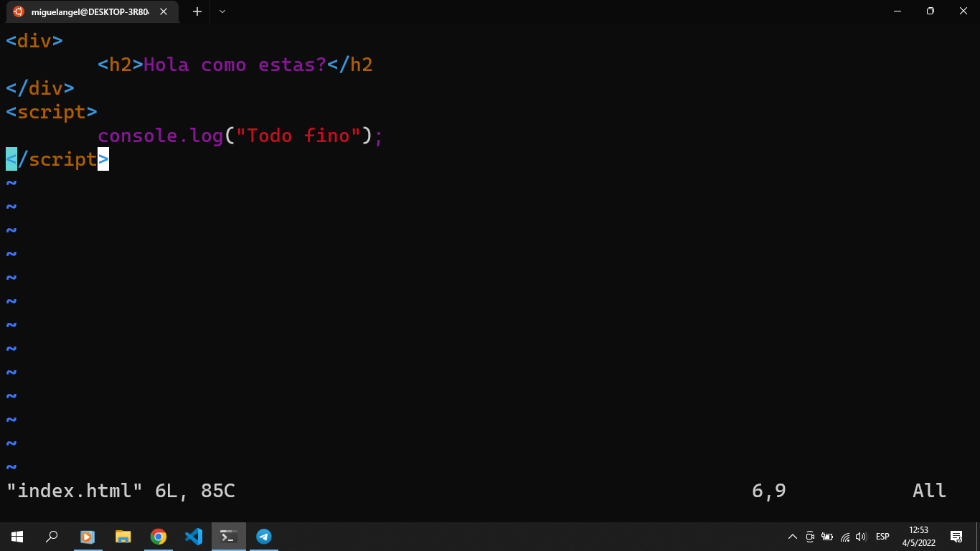
Task: Open the calendar by clicking the clock
Action: [918, 536]
